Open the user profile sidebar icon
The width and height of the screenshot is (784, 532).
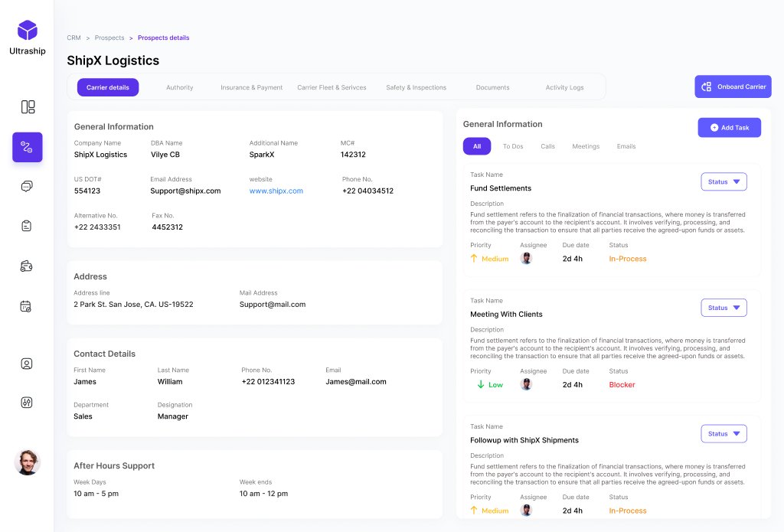coord(27,364)
